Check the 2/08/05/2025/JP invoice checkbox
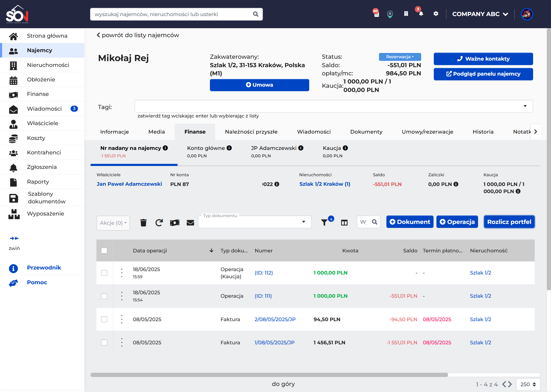This screenshot has width=551, height=392. [x=104, y=319]
